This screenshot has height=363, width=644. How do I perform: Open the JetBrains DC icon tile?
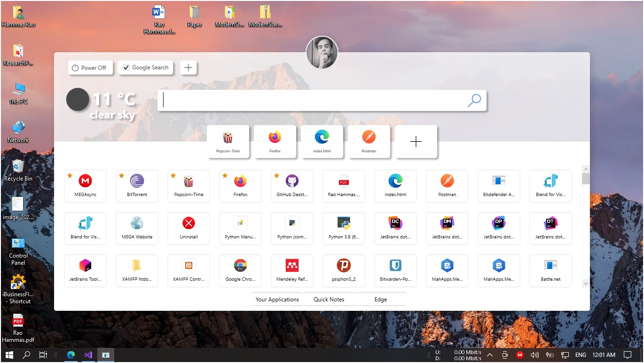point(395,228)
